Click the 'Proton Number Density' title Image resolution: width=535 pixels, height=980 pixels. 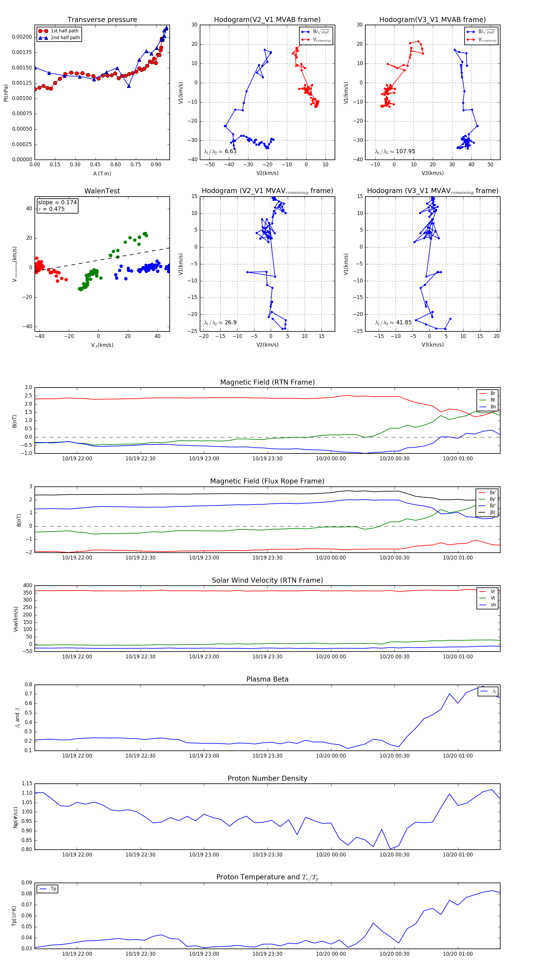(x=267, y=778)
